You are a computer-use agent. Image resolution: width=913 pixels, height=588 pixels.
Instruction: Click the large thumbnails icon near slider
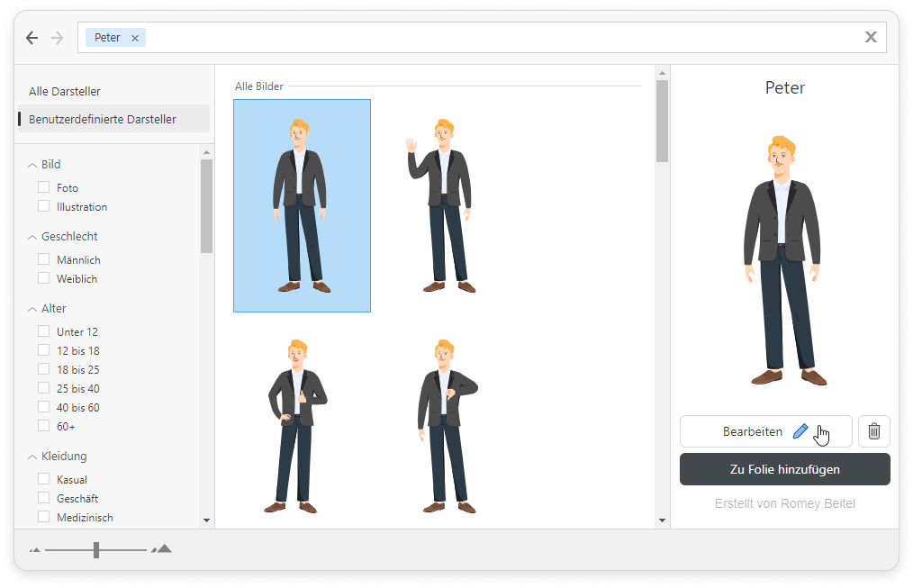tap(162, 548)
